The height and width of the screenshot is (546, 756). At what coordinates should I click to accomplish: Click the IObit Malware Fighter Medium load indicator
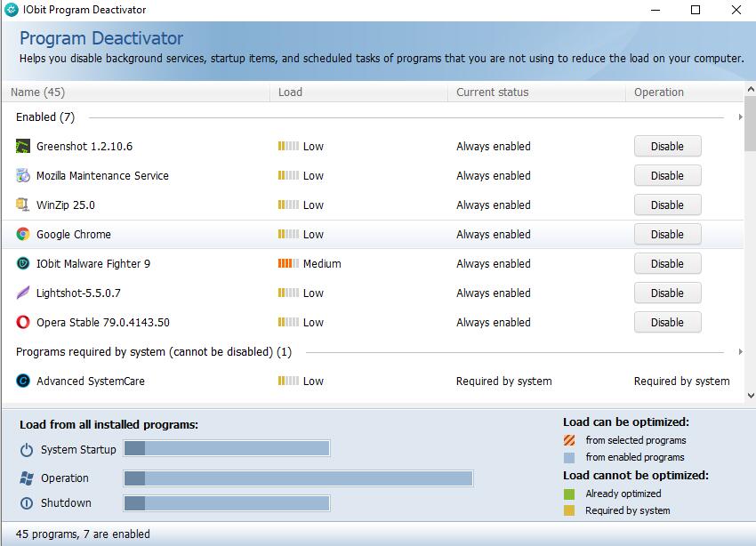pos(288,263)
